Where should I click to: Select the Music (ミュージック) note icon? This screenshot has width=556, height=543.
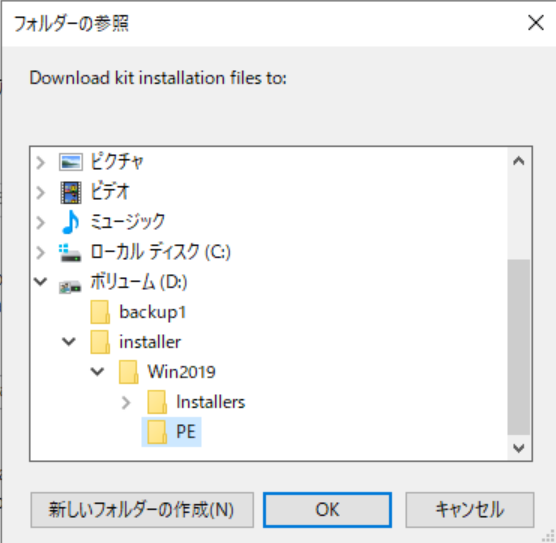(x=71, y=222)
